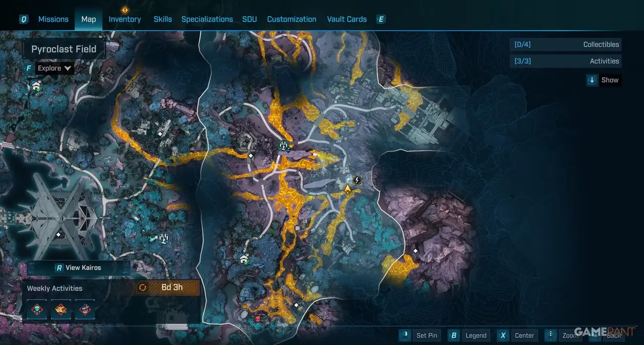Click the down arrow icon beside Show
This screenshot has width=644, height=345.
(x=592, y=80)
